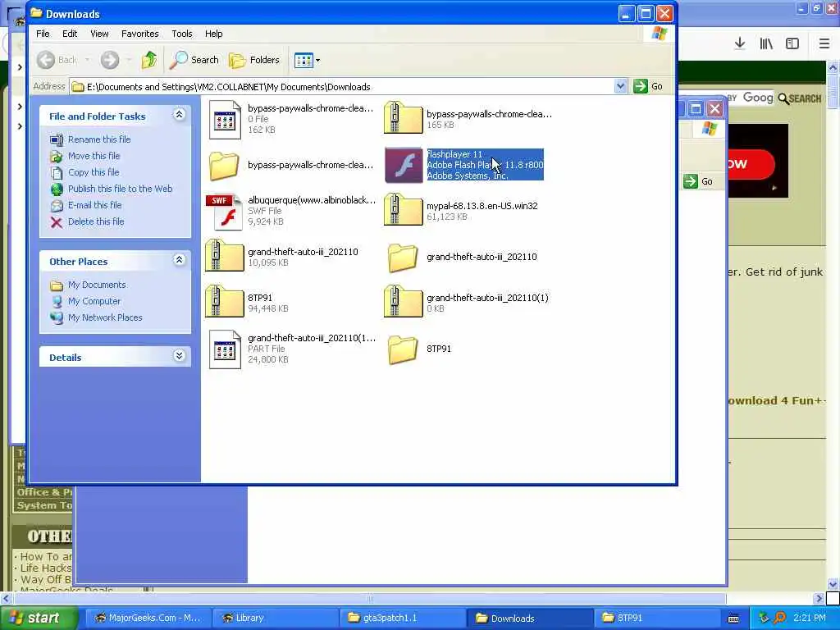Click Delete this file link

click(x=96, y=221)
